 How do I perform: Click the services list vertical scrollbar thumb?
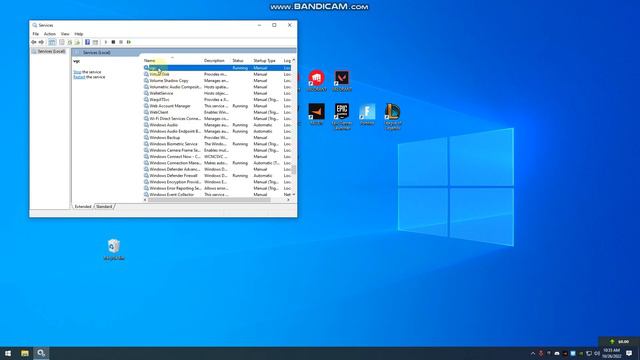(x=294, y=169)
